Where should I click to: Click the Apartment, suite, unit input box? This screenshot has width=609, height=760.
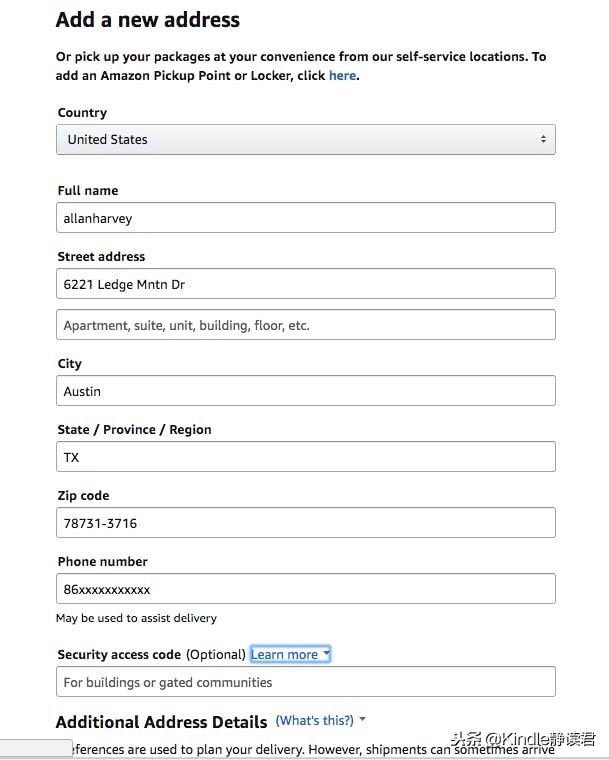tap(305, 325)
